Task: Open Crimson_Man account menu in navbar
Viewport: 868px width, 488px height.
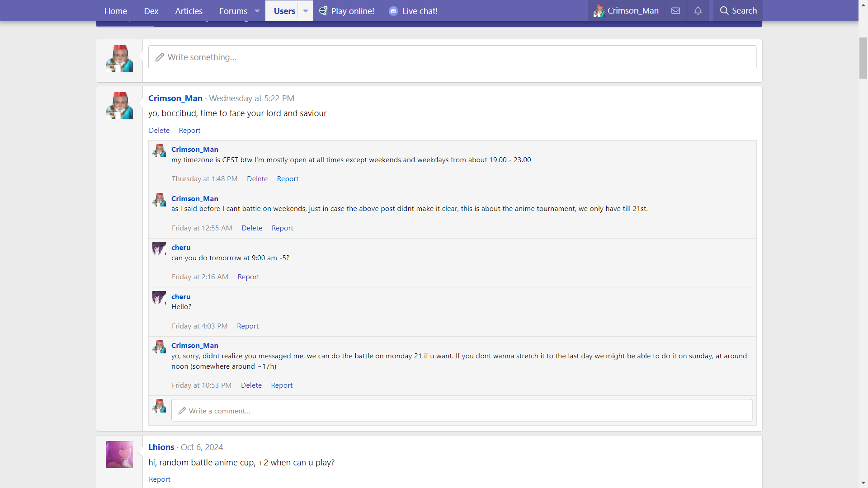Action: click(x=626, y=11)
